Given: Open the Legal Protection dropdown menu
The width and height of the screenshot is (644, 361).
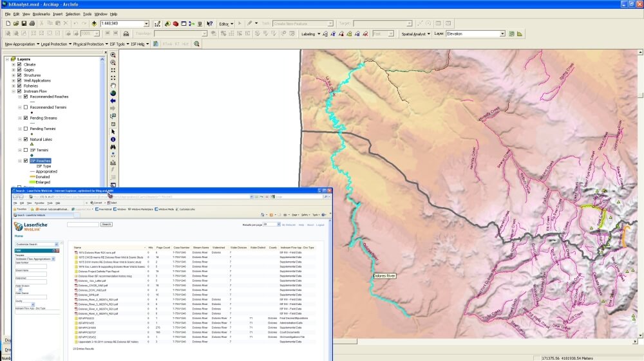Looking at the screenshot, I should point(56,44).
